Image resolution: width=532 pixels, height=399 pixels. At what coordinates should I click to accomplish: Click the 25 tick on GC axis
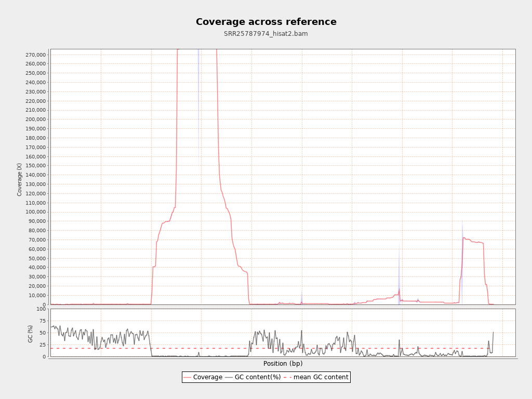[43, 345]
